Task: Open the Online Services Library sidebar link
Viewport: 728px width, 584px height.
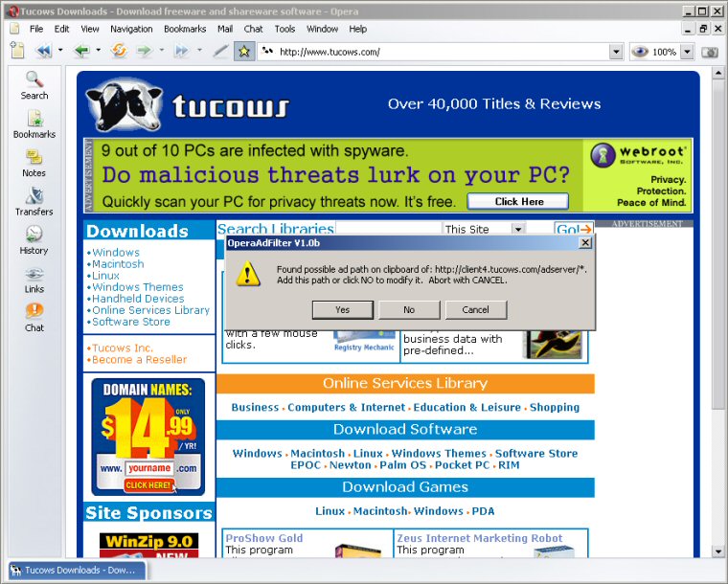Action: click(151, 310)
